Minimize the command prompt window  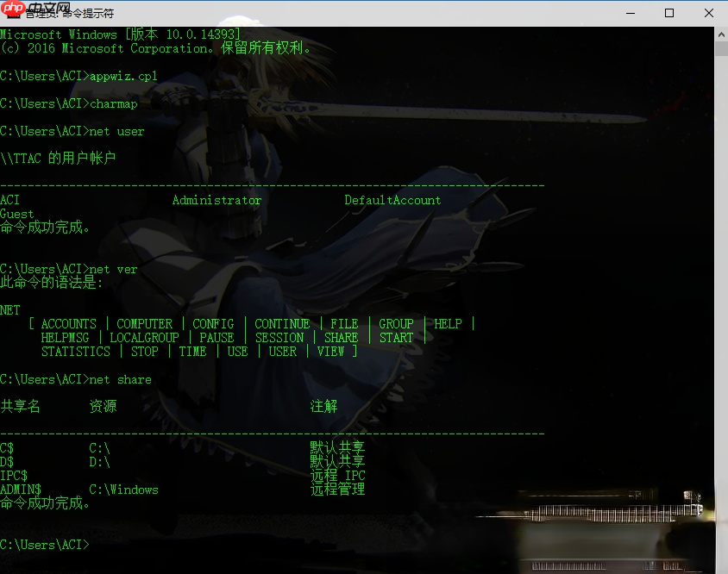630,13
